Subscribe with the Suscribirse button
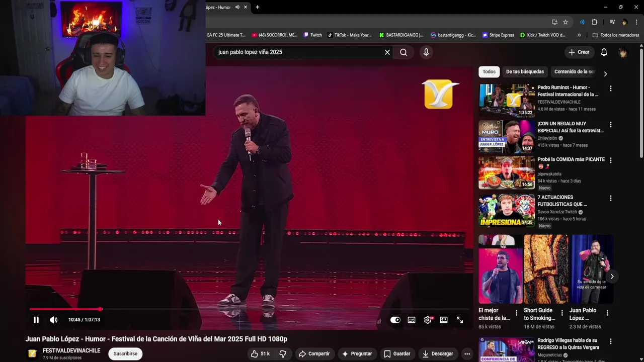 [x=125, y=354]
